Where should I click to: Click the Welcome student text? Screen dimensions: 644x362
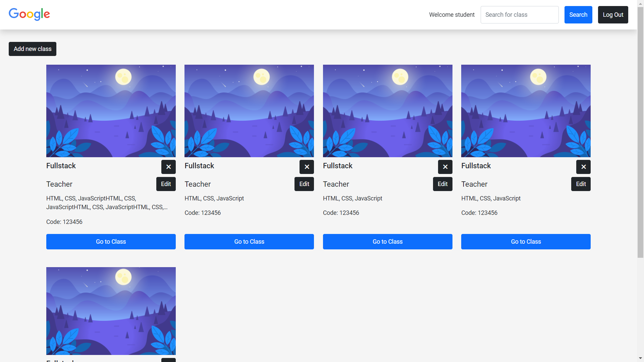452,15
